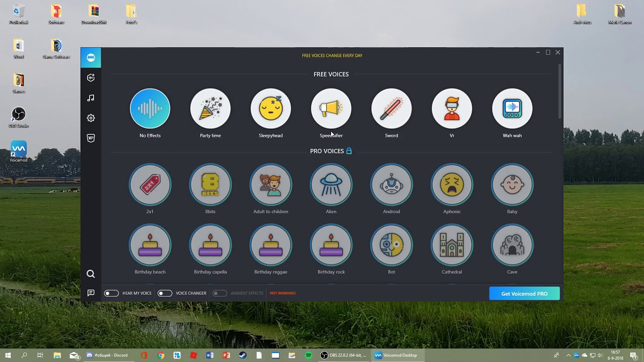Image resolution: width=644 pixels, height=362 pixels.
Task: Switch to OBS 22.0.2 taskbar item
Action: tap(344, 355)
